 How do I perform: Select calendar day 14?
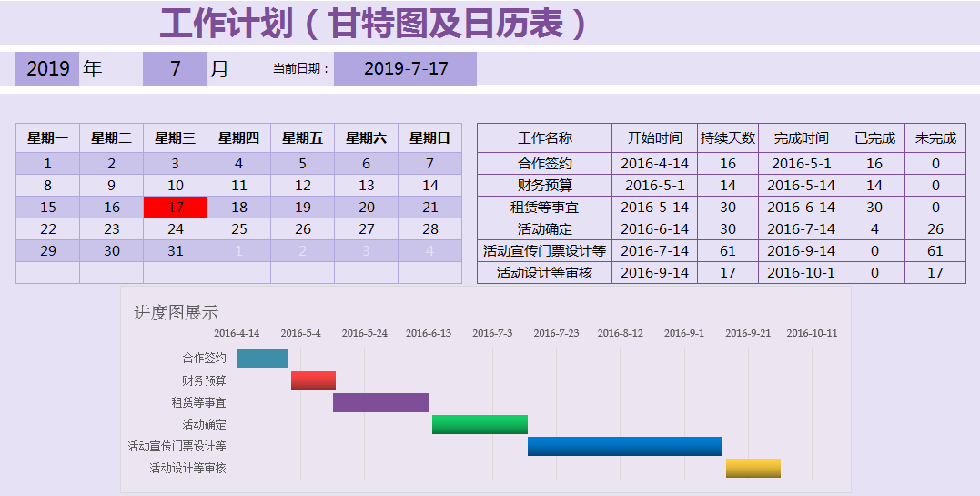click(x=430, y=185)
